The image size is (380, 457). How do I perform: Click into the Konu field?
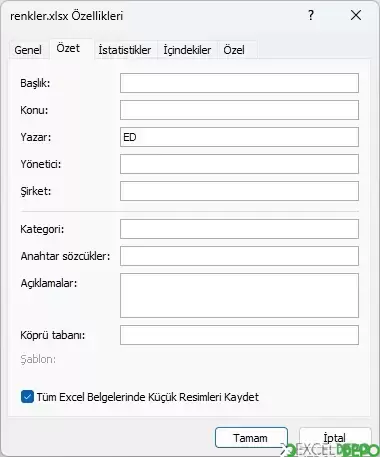[x=239, y=110]
